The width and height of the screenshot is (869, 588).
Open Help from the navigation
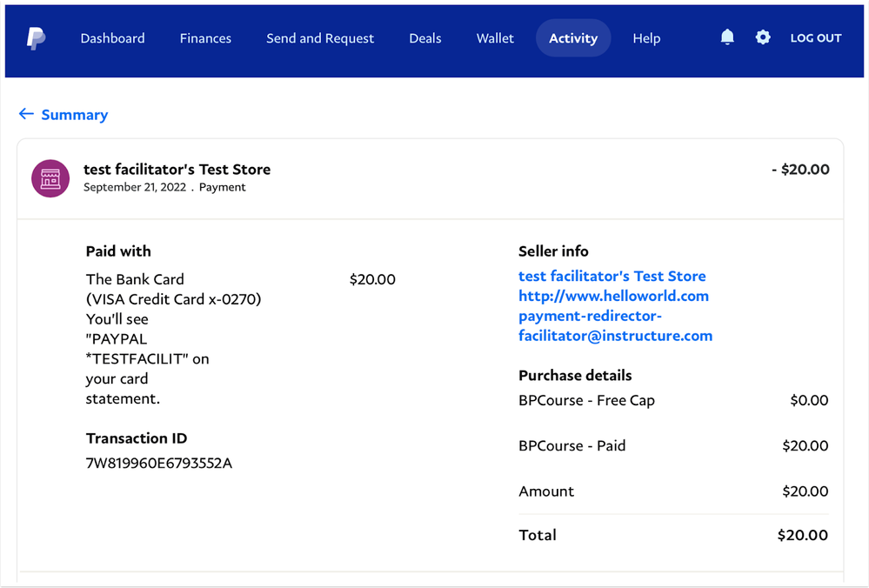pos(647,38)
